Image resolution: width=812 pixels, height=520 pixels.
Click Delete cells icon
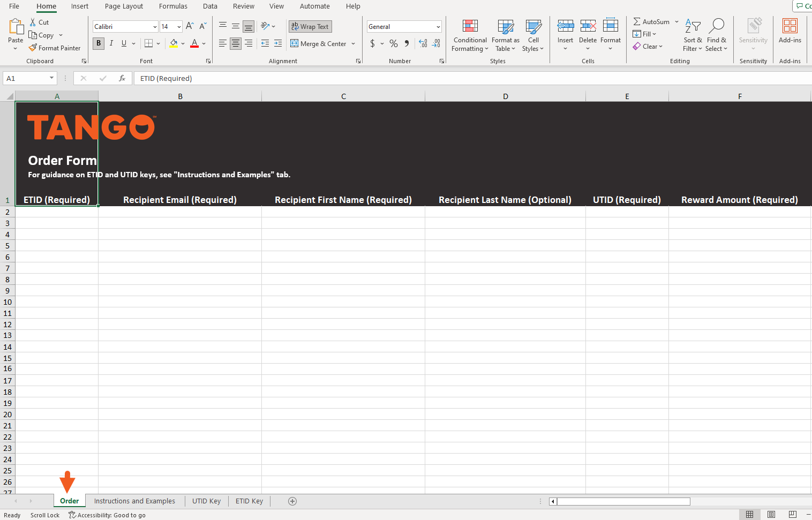588,26
